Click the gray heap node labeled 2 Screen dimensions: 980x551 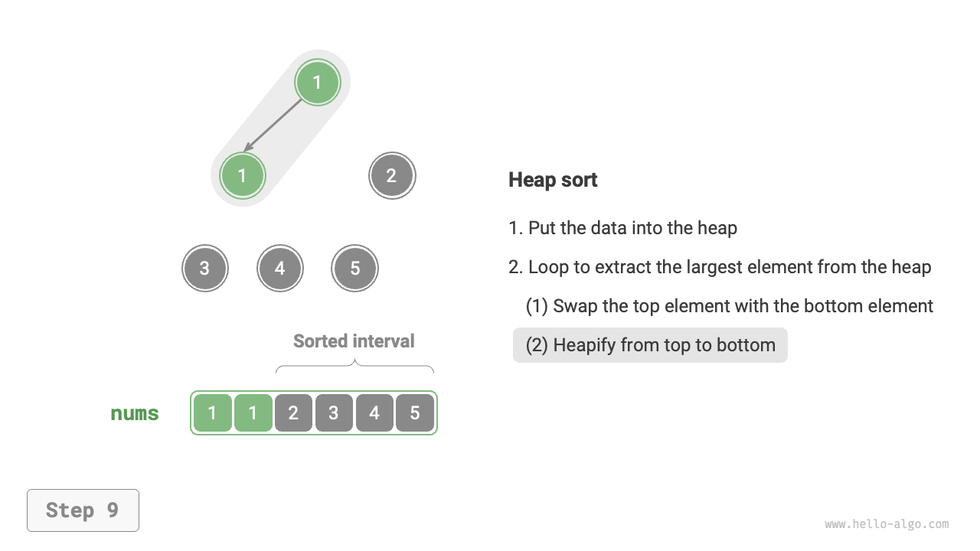pyautogui.click(x=391, y=175)
